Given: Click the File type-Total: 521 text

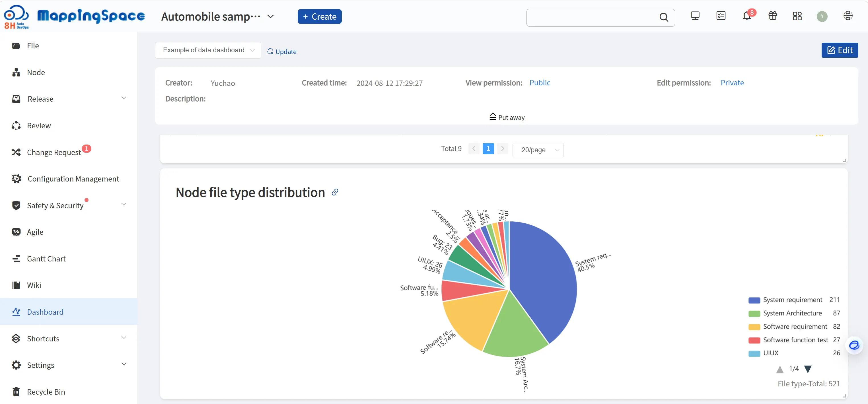Looking at the screenshot, I should [x=809, y=384].
